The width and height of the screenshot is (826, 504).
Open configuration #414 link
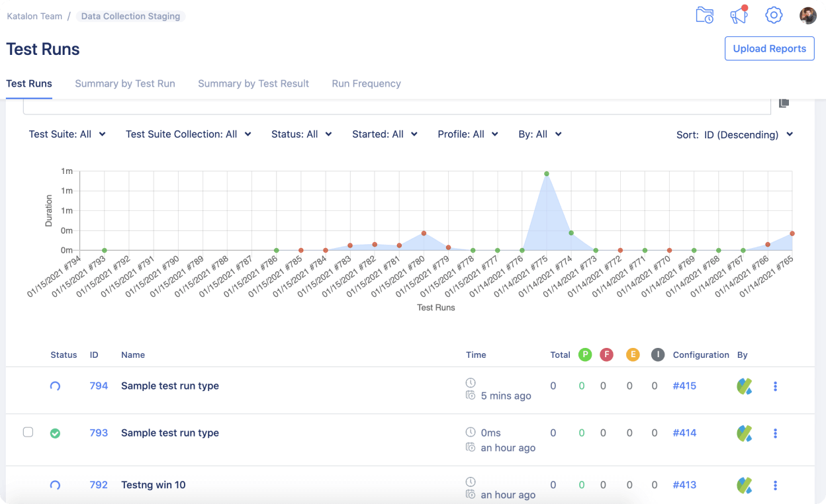[684, 433]
